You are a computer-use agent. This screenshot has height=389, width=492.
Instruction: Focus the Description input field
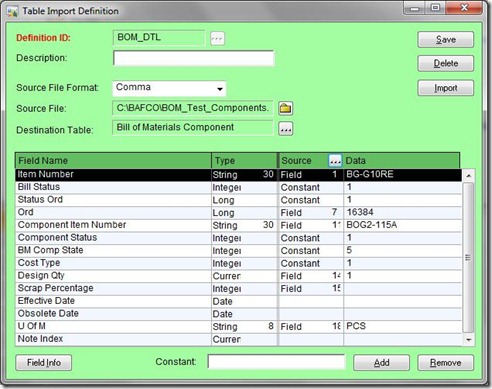coord(194,58)
